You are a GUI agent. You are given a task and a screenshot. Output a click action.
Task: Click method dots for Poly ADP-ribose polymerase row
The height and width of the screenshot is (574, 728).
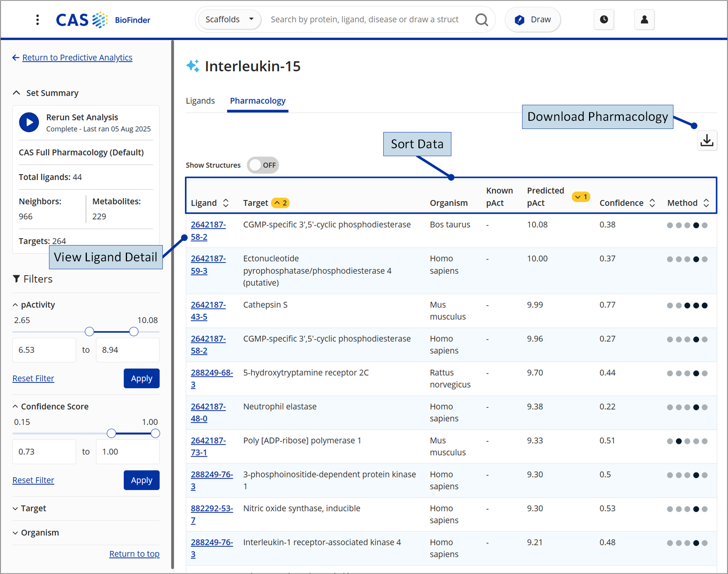coord(687,441)
